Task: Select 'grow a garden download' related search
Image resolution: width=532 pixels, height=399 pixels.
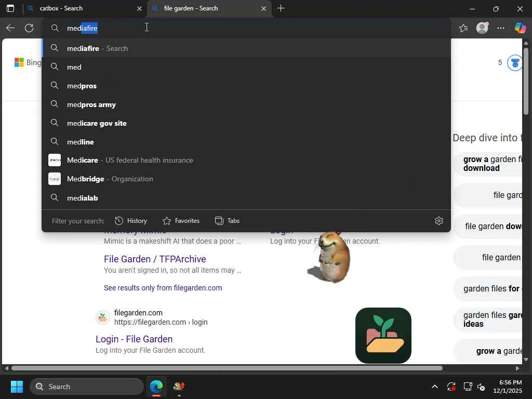Action: (488, 164)
